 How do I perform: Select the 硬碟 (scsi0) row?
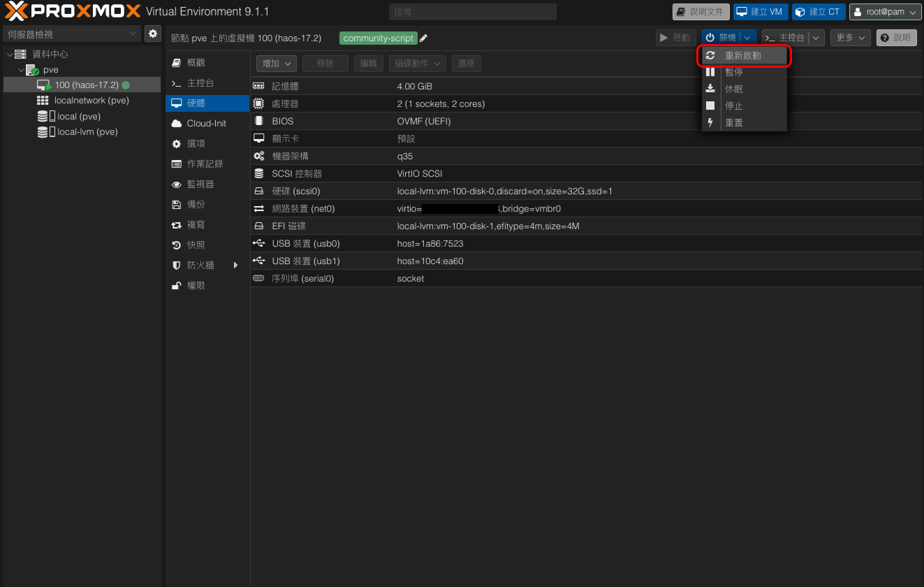coord(586,191)
